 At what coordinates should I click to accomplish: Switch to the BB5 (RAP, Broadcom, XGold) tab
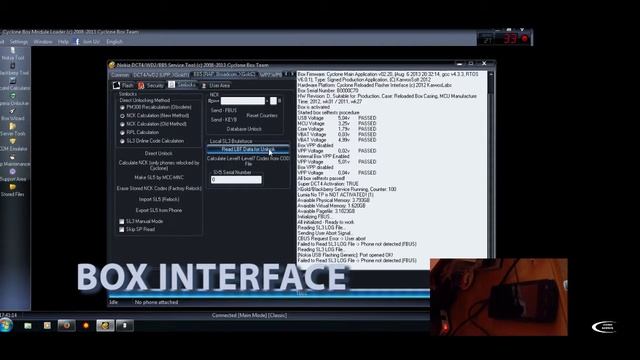click(224, 75)
